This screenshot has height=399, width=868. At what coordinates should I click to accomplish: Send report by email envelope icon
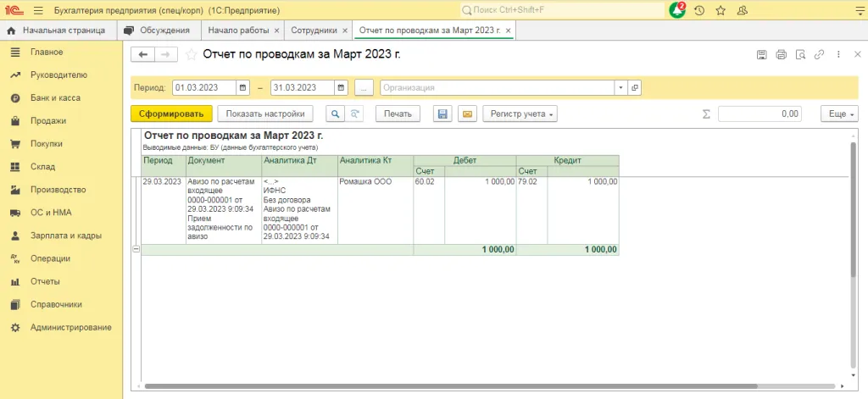[466, 114]
